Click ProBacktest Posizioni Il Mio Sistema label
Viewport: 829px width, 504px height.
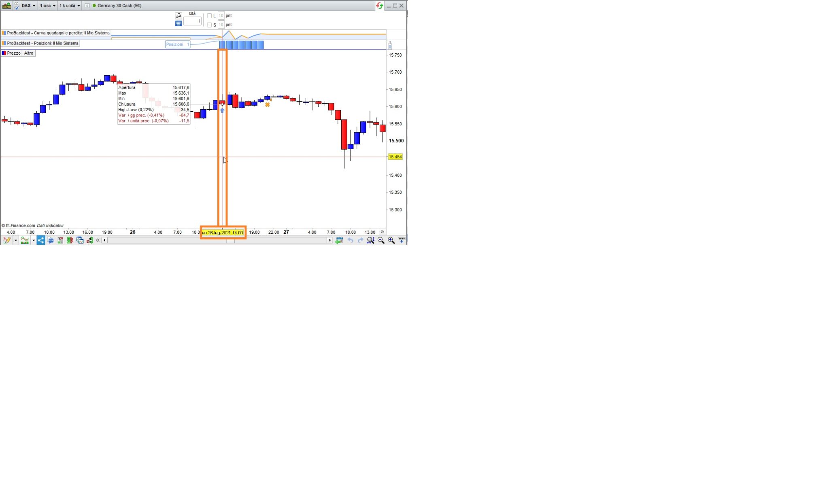click(x=40, y=43)
